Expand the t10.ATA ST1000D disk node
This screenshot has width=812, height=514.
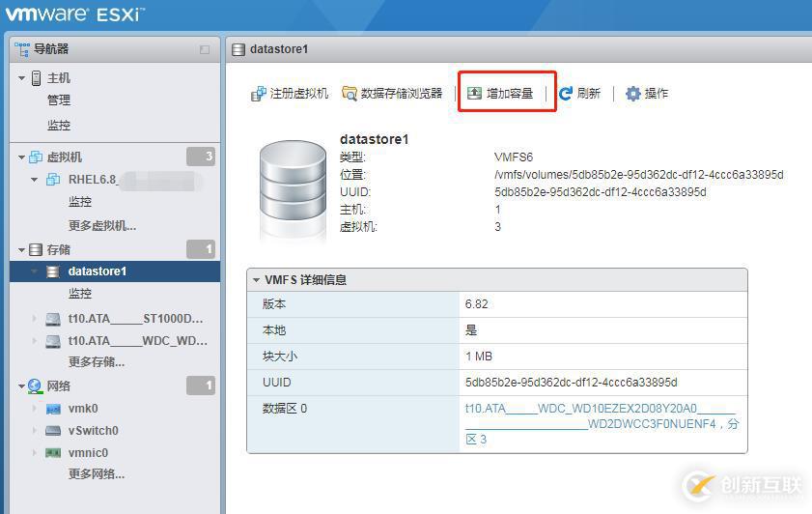click(x=35, y=319)
